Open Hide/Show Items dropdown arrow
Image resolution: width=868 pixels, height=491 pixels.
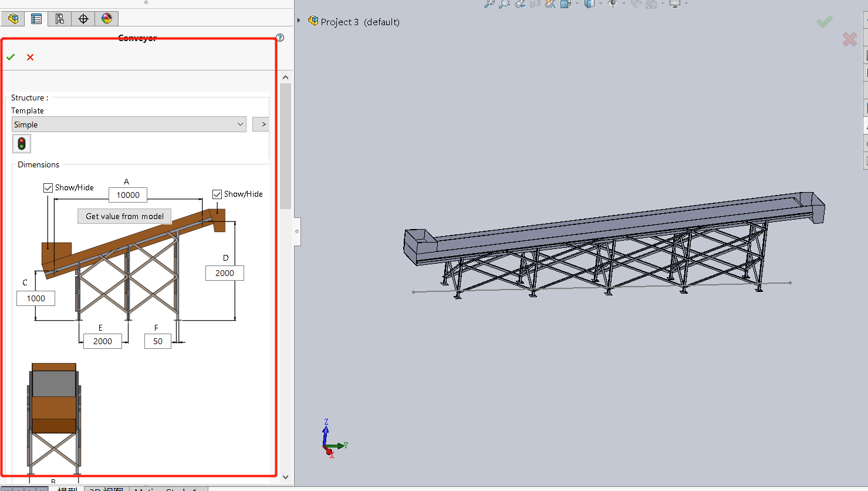tap(624, 4)
